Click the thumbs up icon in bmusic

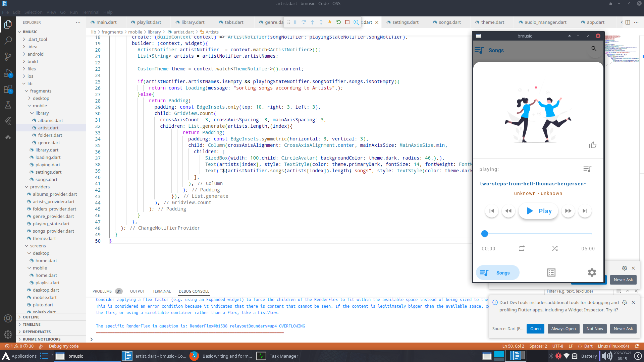tap(592, 145)
